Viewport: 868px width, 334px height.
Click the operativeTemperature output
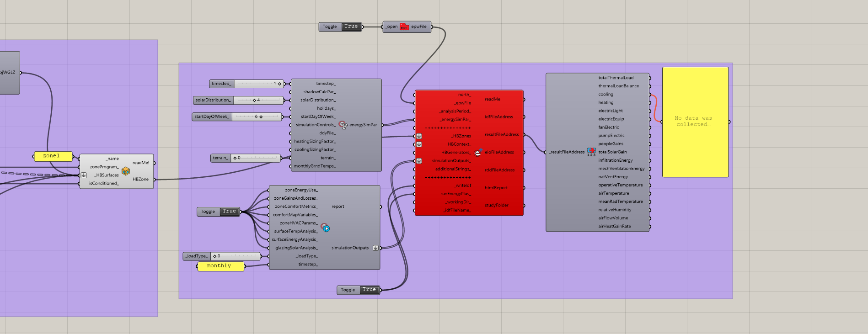pos(620,185)
